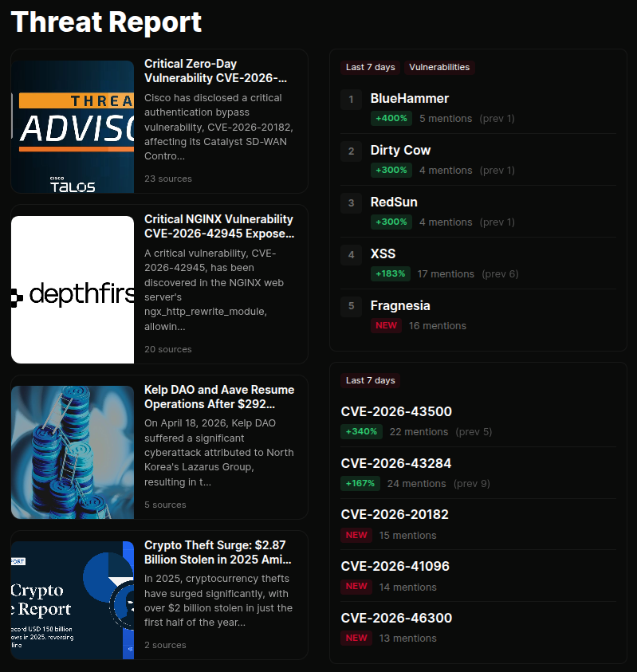
Task: Click the NEW badge under CVE-2026-46300
Action: tap(356, 639)
